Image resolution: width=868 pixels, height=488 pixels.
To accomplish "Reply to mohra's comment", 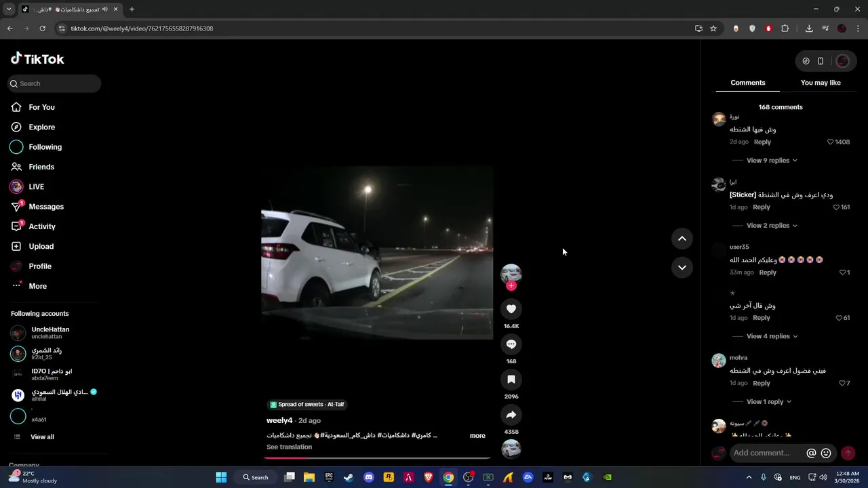I will point(762,384).
